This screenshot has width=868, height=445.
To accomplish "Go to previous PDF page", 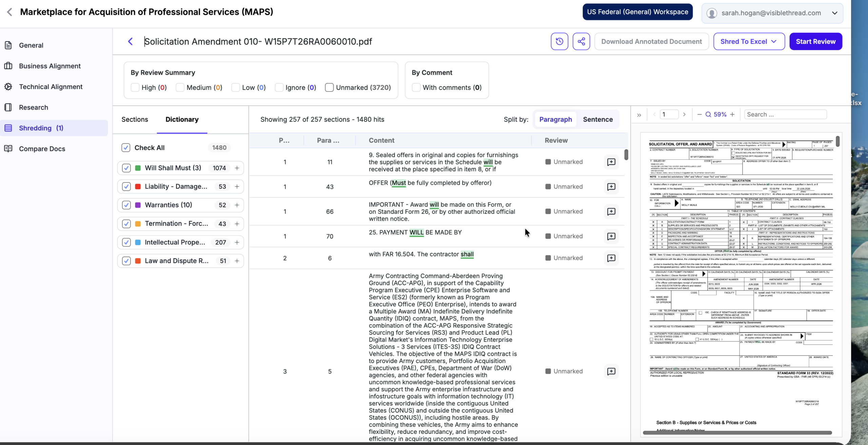I will point(654,115).
